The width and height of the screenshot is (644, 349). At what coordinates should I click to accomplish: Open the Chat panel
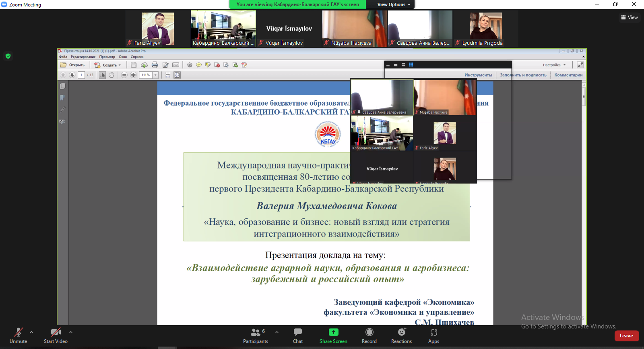click(x=297, y=335)
